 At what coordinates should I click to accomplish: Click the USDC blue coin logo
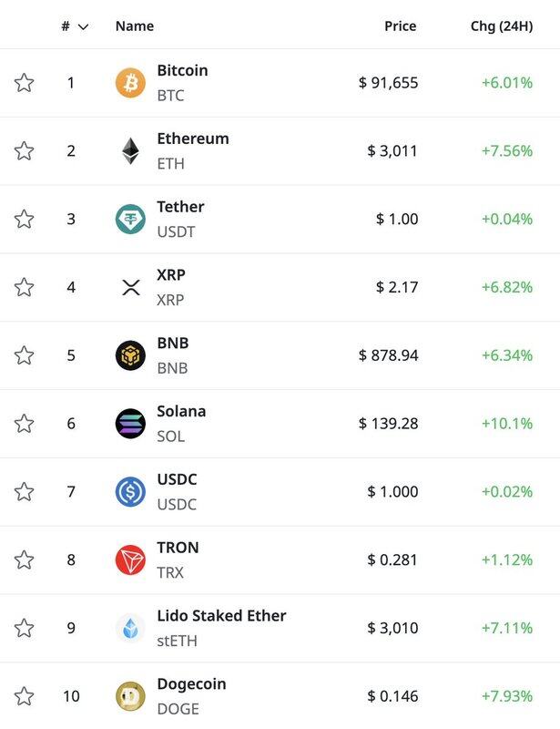pos(130,492)
